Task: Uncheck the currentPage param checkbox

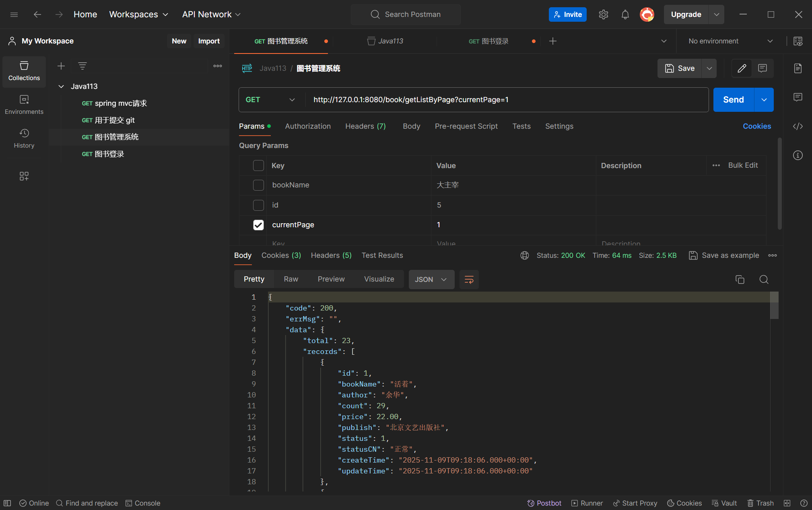Action: pyautogui.click(x=258, y=225)
